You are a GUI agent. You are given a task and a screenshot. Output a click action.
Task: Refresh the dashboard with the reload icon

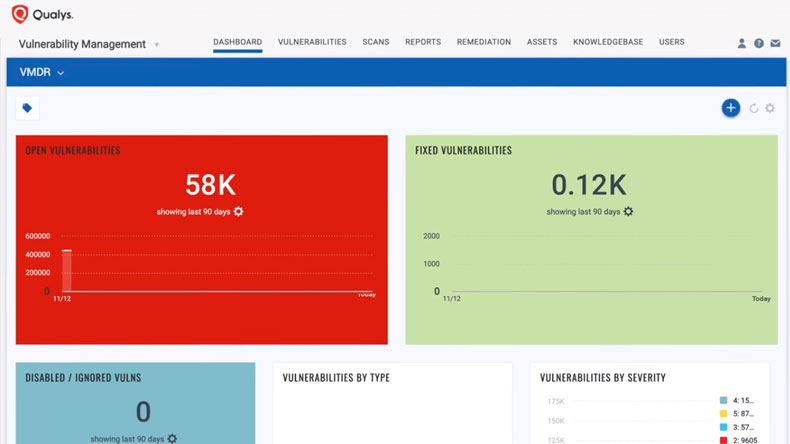click(754, 108)
